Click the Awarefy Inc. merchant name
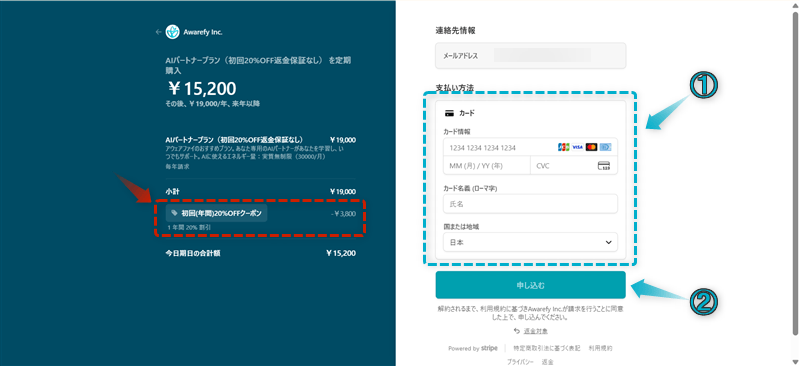Screen dimensions: 800x366 [203, 32]
